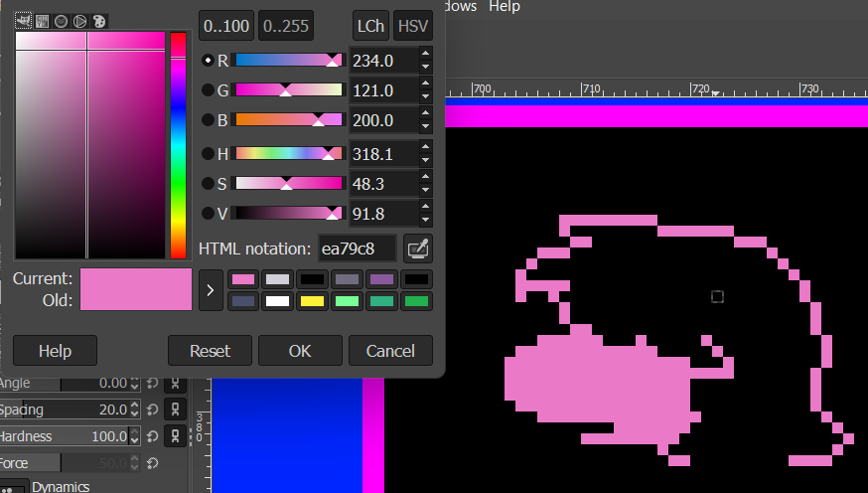This screenshot has width=868, height=493.
Task: Click the vertical rainbow hue strip
Action: coord(178,145)
